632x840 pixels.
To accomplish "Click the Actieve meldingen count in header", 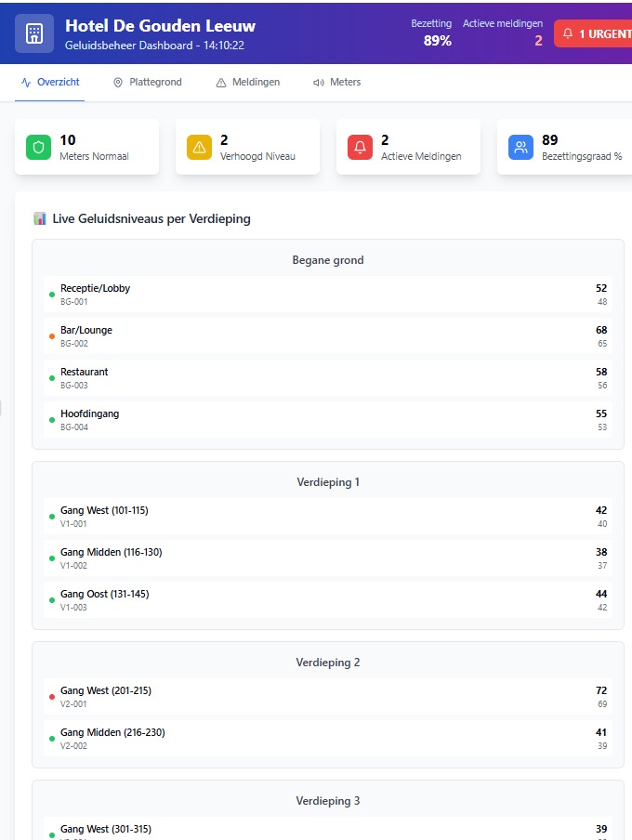I will tap(537, 41).
